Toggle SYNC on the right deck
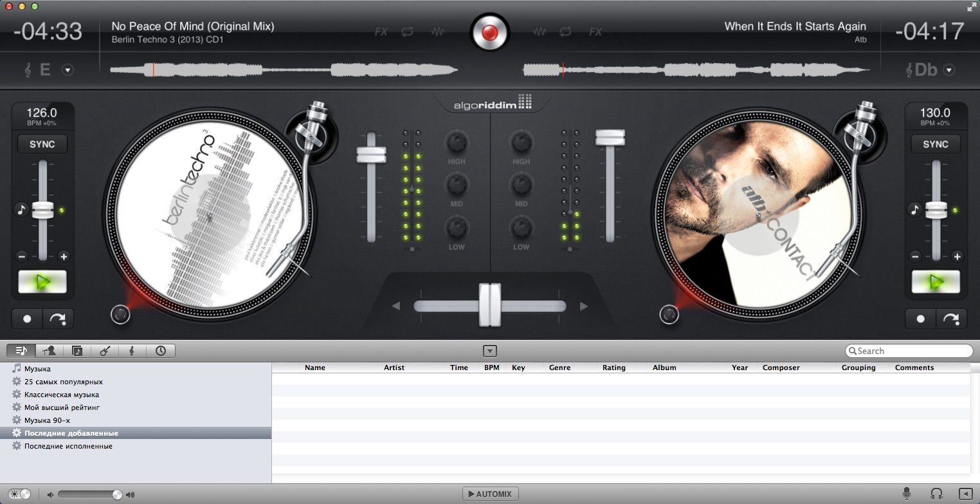This screenshot has height=504, width=980. (x=936, y=144)
